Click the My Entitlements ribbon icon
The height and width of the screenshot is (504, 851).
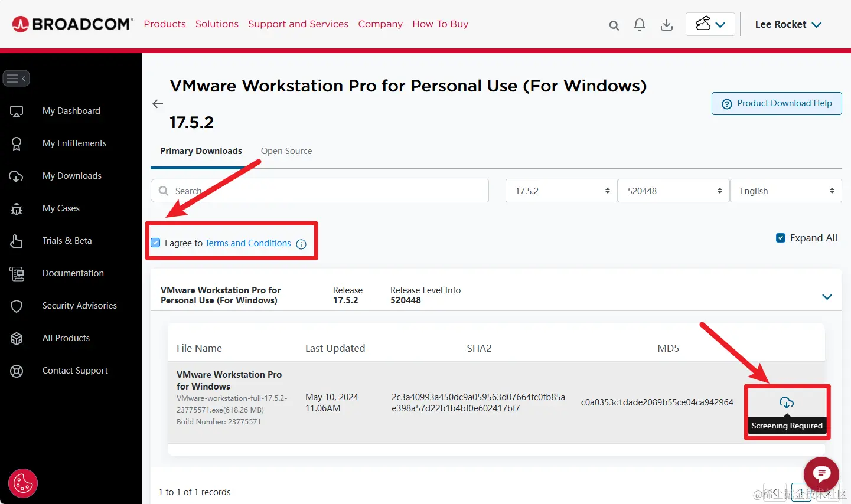(x=17, y=143)
